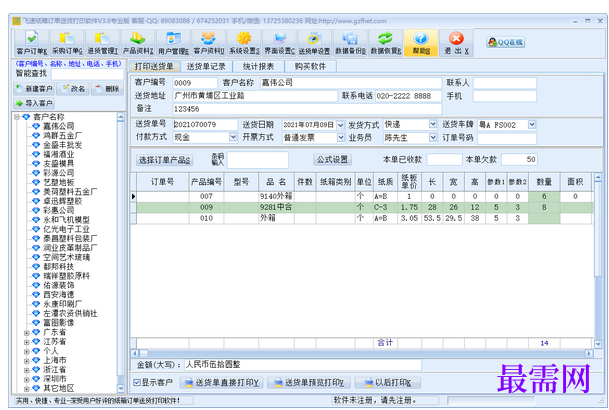Image resolution: width=609 pixels, height=410 pixels.
Task: Switch to 统计报表 tab
Action: coord(258,66)
